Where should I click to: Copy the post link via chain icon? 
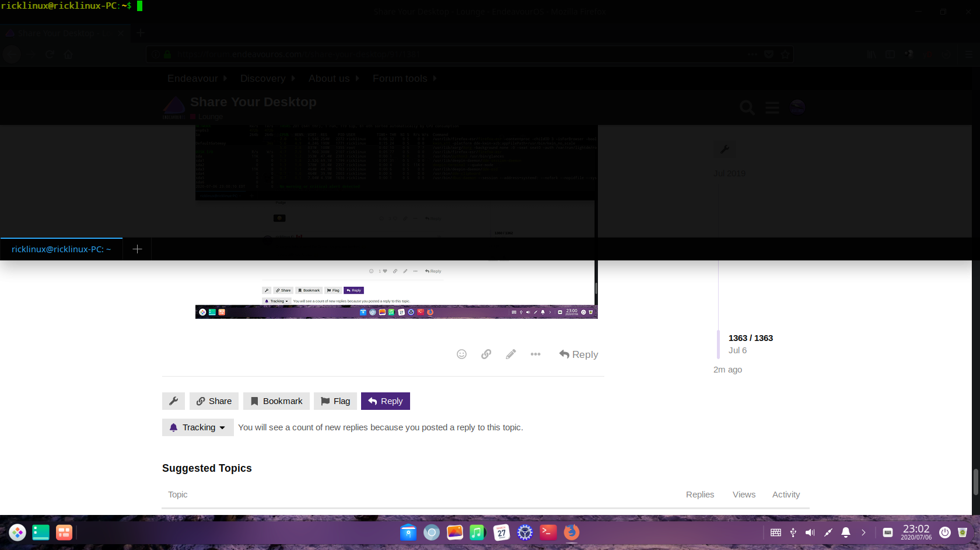486,354
